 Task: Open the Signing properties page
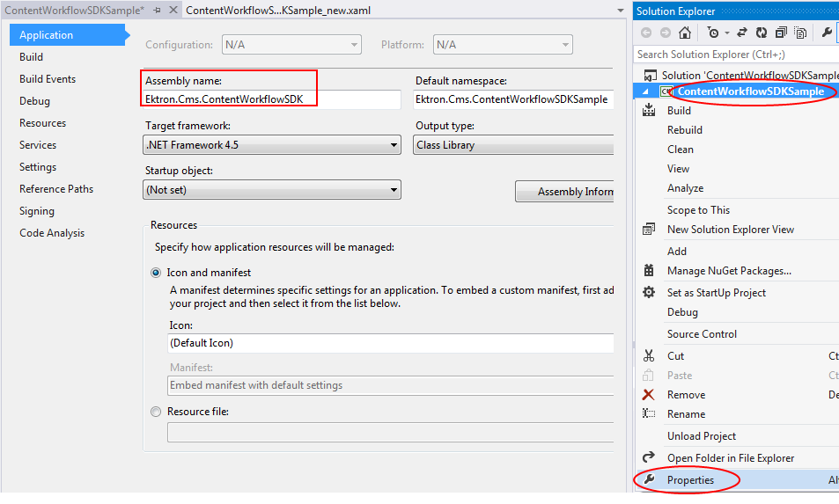[x=37, y=211]
